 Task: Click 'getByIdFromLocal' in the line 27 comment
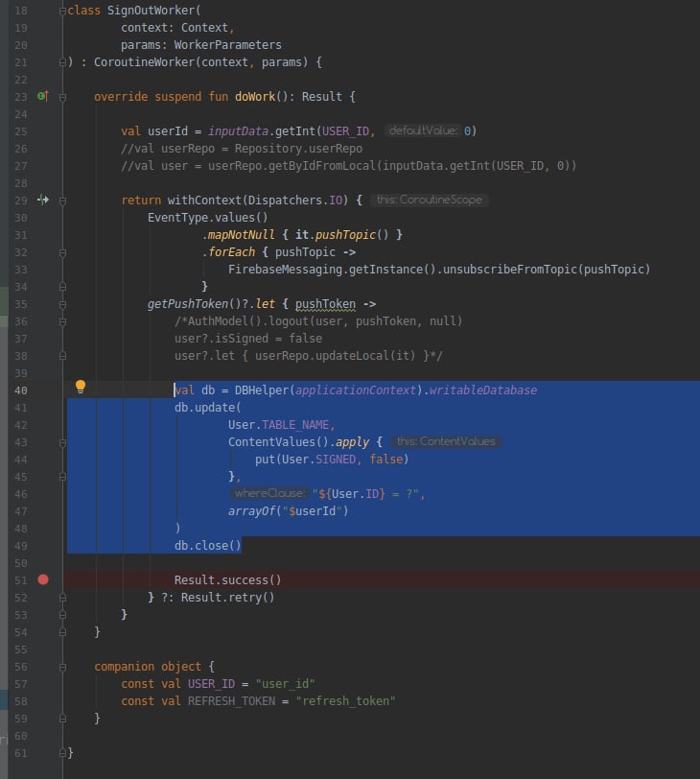coord(321,165)
